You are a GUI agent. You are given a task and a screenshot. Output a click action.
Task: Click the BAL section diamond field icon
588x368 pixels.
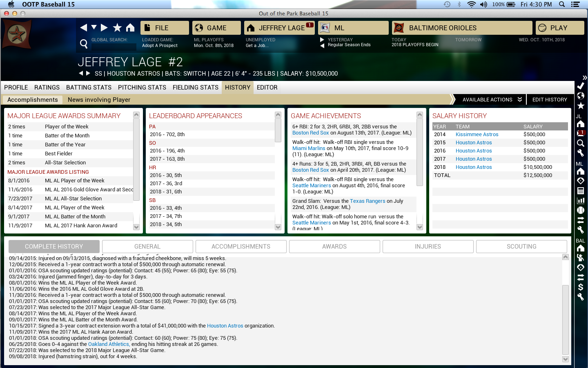pos(580,267)
